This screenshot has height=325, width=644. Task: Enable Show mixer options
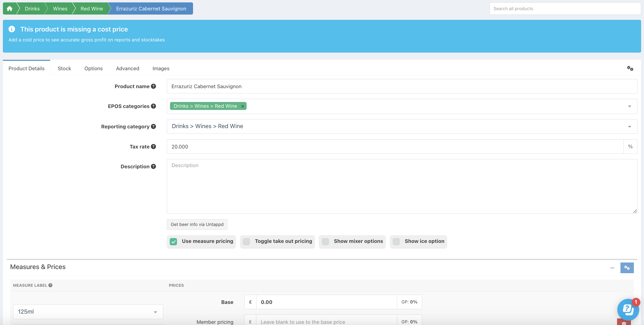click(325, 241)
